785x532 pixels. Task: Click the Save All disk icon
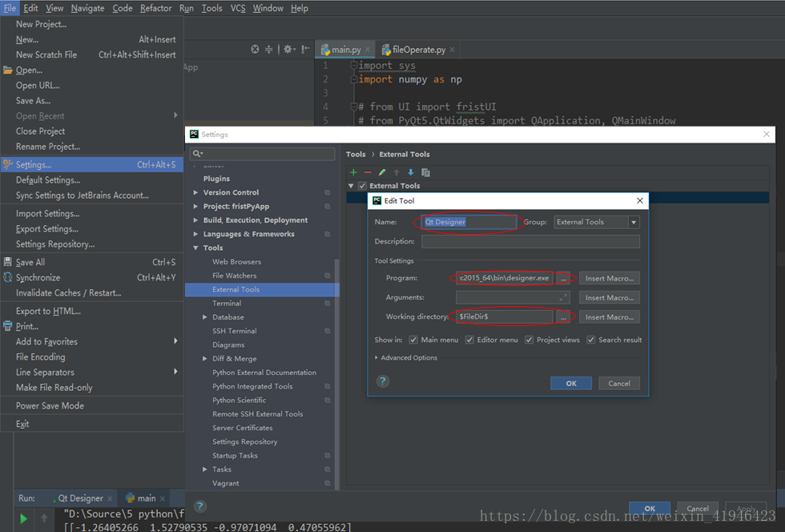pos(7,261)
